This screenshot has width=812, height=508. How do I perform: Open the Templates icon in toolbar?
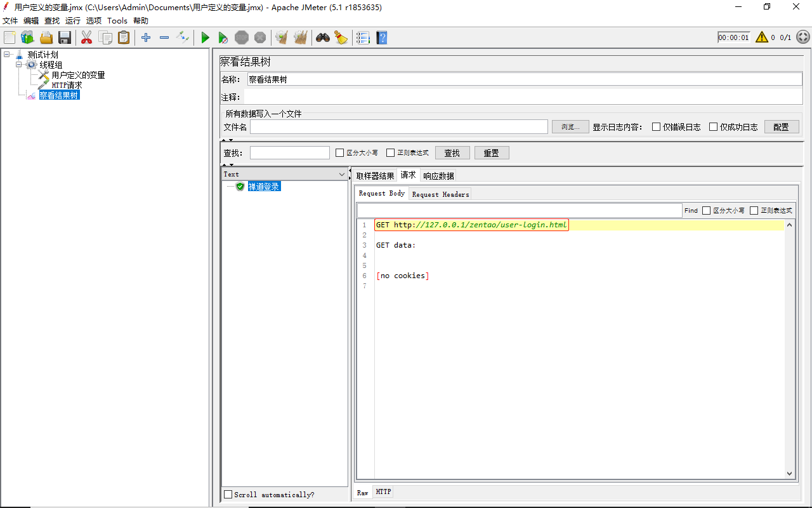[27, 37]
